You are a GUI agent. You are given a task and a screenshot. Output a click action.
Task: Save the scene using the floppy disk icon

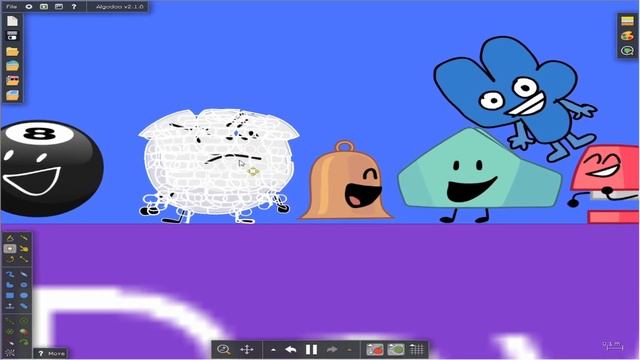click(x=12, y=36)
